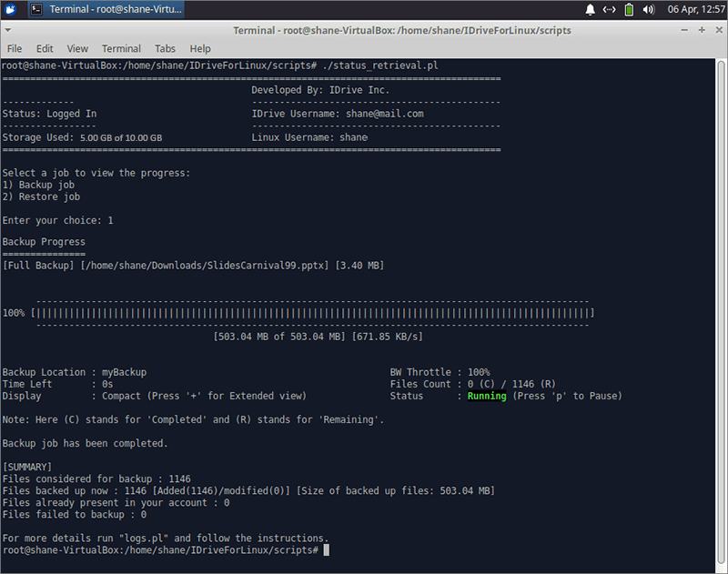Open the notification bell icon
The height and width of the screenshot is (574, 728).
(590, 9)
